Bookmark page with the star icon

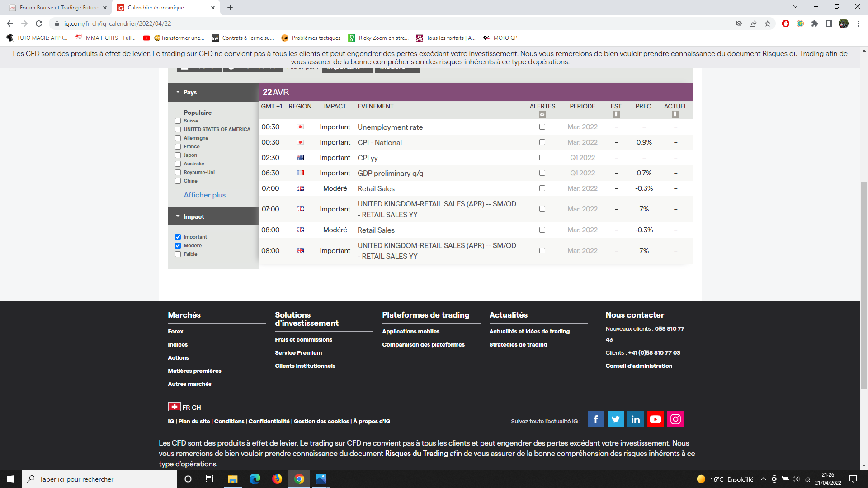768,23
